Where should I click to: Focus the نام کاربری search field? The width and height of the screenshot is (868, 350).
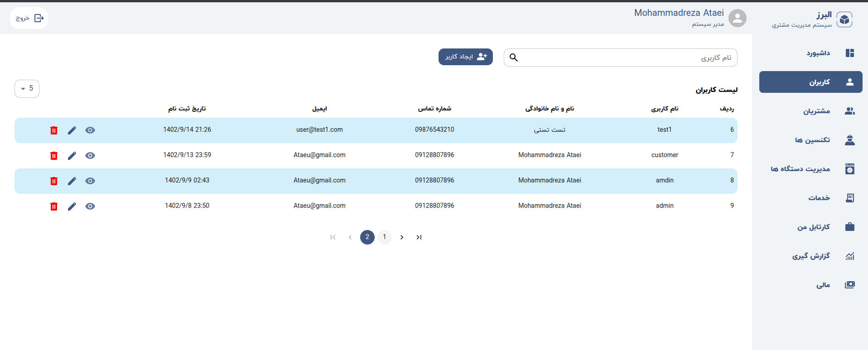pos(621,58)
